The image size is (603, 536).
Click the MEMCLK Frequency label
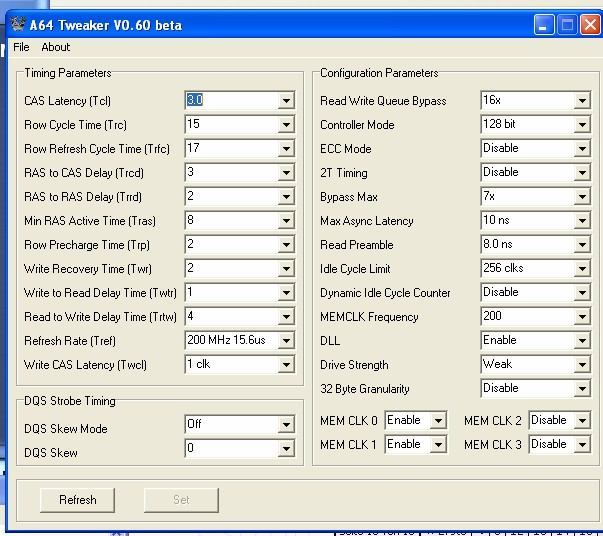point(369,317)
